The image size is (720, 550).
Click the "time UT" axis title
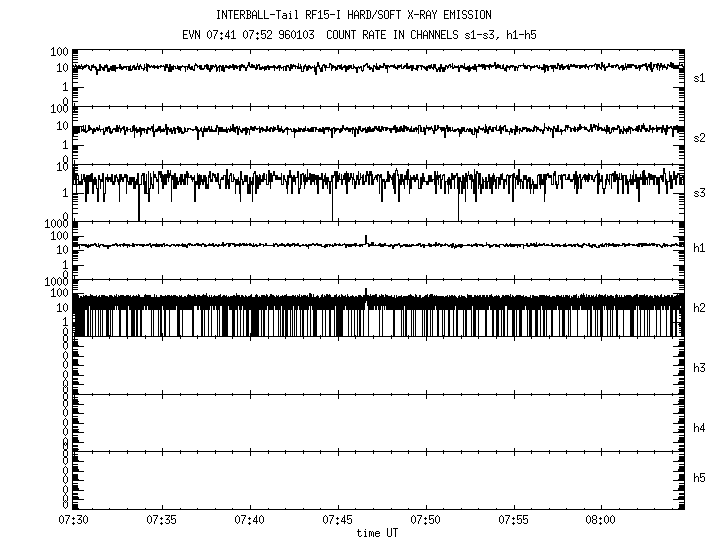click(377, 533)
